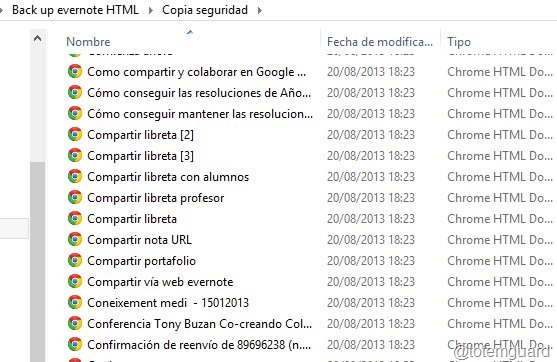Expand arrow after 'Copia seguridad' breadcrumb
The image size is (557, 362).
(x=260, y=10)
